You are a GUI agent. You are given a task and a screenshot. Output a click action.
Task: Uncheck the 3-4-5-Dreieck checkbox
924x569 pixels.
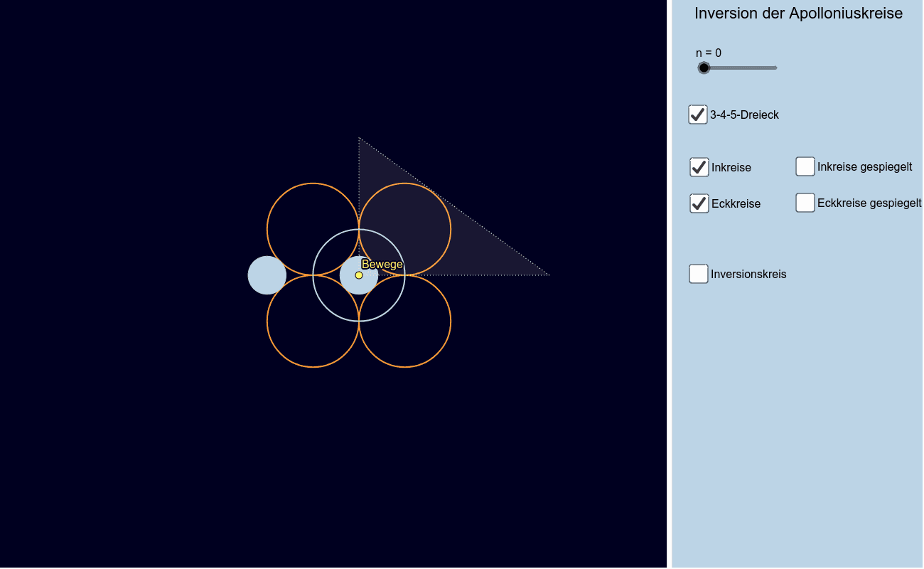pyautogui.click(x=698, y=115)
